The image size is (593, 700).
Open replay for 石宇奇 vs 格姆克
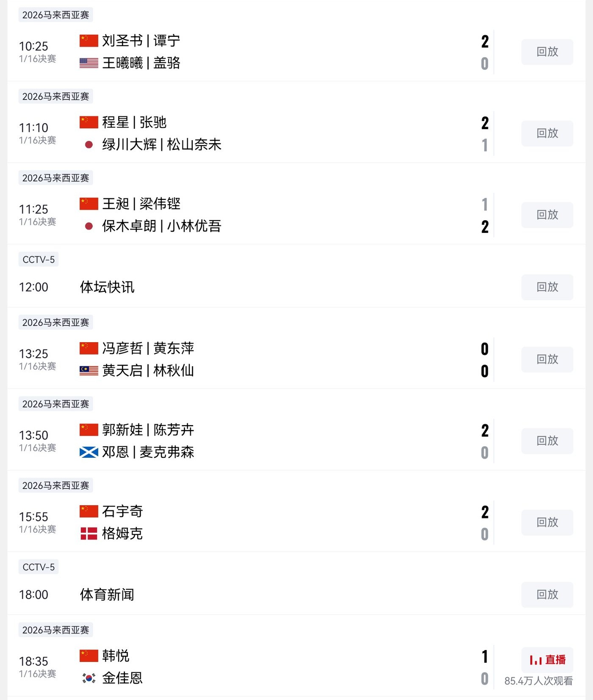tap(547, 522)
